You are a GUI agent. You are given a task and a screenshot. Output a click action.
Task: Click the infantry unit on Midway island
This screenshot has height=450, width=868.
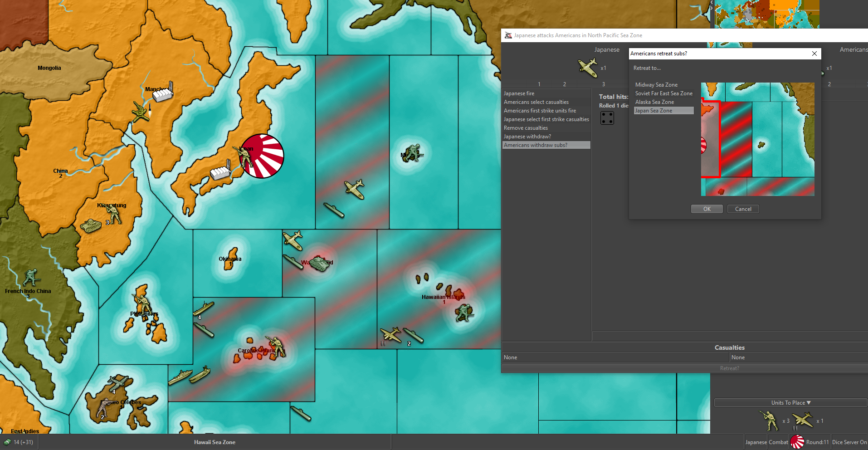(x=412, y=153)
